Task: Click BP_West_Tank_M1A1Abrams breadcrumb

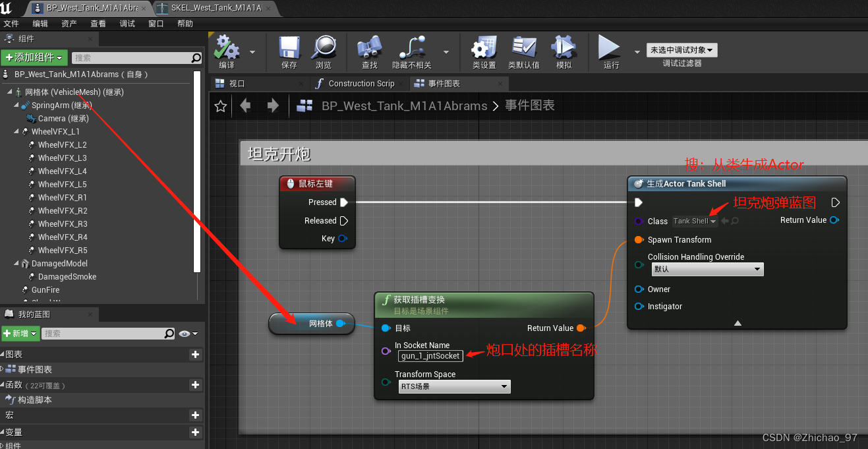Action: point(404,105)
